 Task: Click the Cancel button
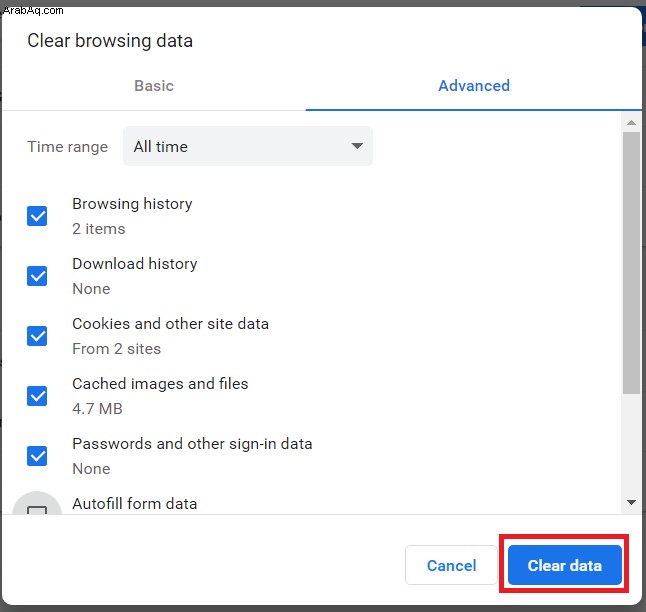tap(451, 565)
